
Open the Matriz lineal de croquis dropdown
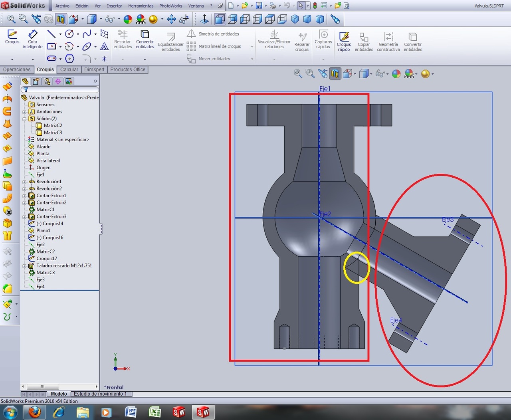(252, 47)
